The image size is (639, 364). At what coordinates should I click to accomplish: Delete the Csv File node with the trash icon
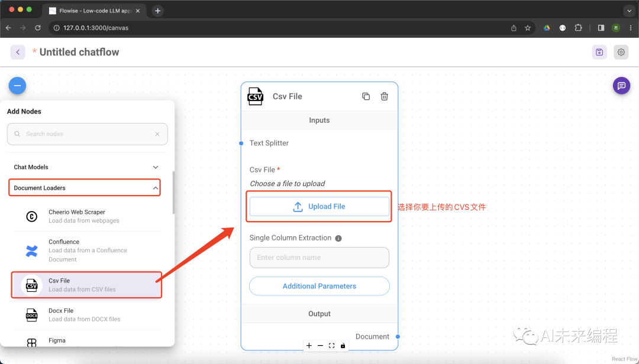(385, 96)
